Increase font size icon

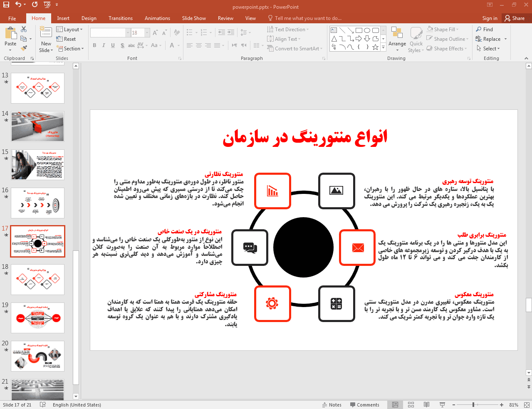tap(155, 32)
